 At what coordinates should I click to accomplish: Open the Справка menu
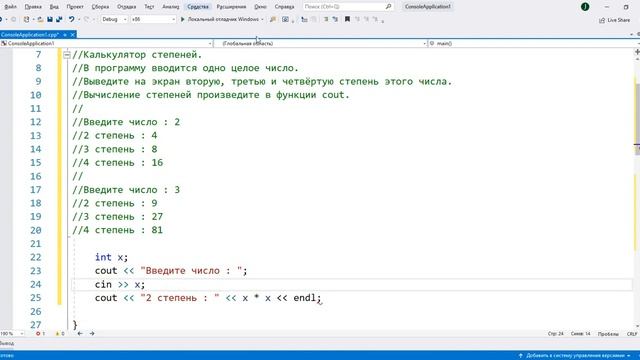(284, 7)
